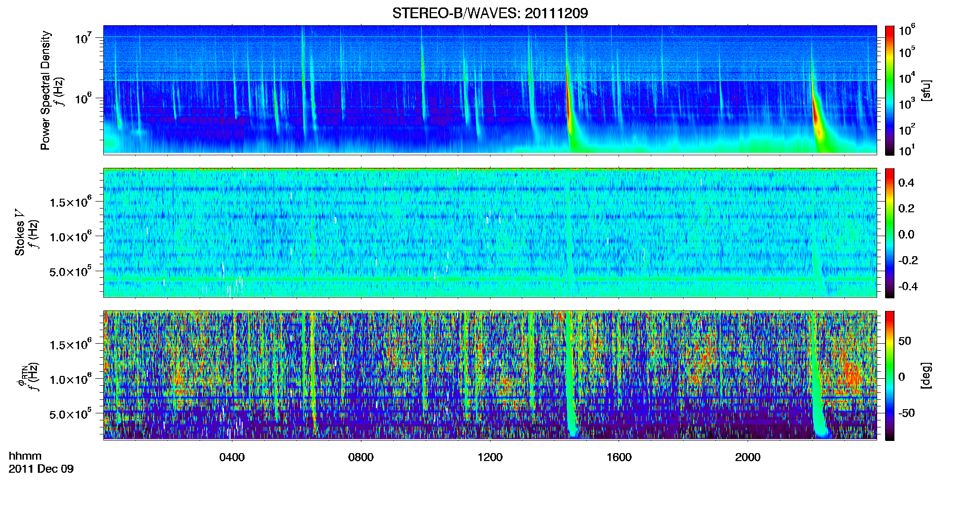The height and width of the screenshot is (505, 980).
Task: Select the 10^2 tick on sfu colorbar
Action: pos(907,129)
